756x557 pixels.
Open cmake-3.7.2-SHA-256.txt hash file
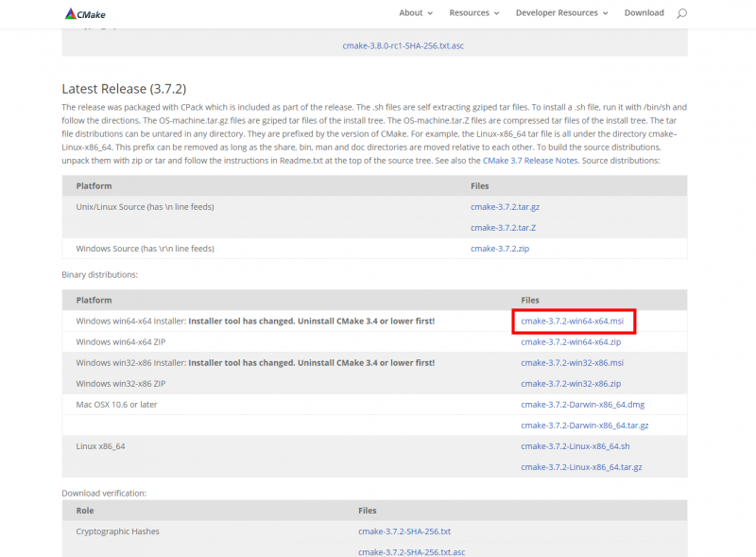click(404, 531)
